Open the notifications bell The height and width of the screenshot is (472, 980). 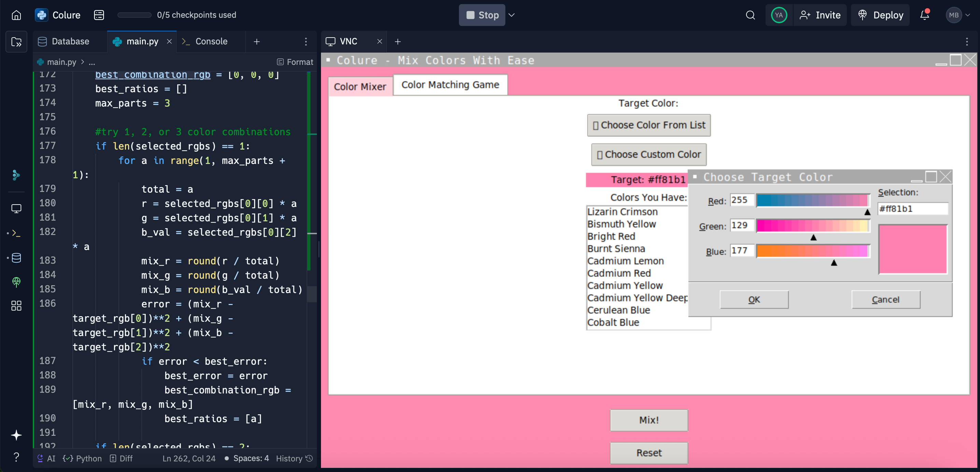[x=924, y=15]
